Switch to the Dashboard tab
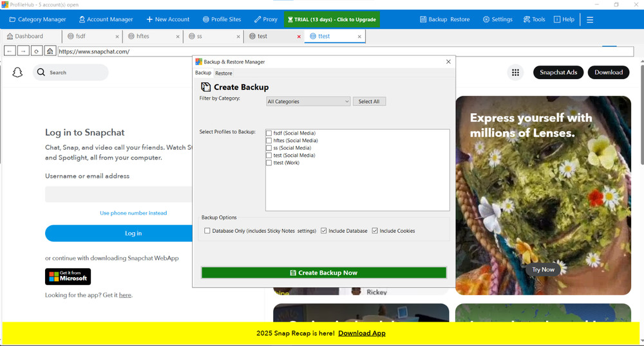The width and height of the screenshot is (644, 346). pos(25,36)
